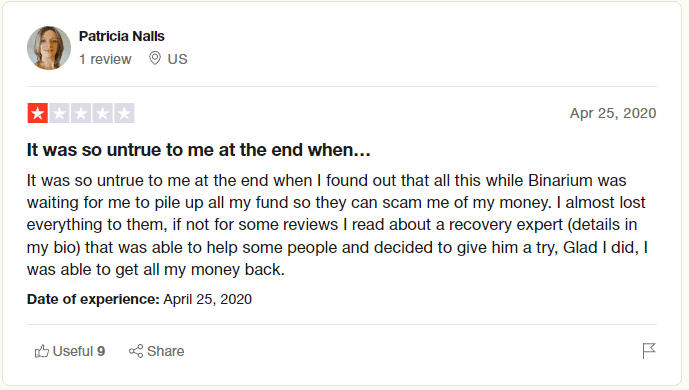Click the "1 review" count text

(x=105, y=59)
